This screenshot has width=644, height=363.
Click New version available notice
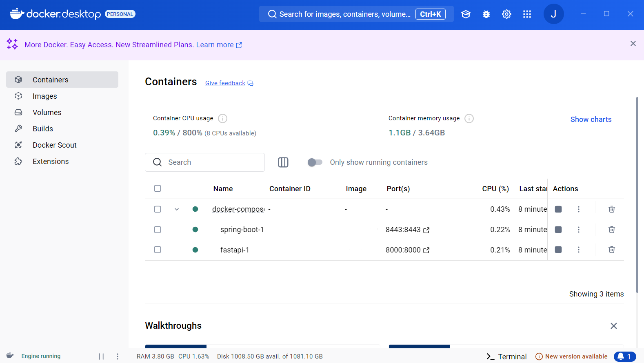tap(571, 356)
